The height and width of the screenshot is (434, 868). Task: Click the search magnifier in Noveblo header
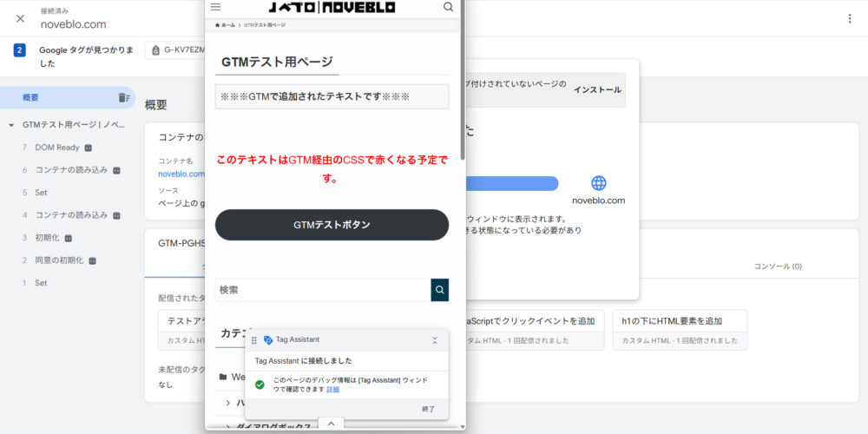point(448,7)
